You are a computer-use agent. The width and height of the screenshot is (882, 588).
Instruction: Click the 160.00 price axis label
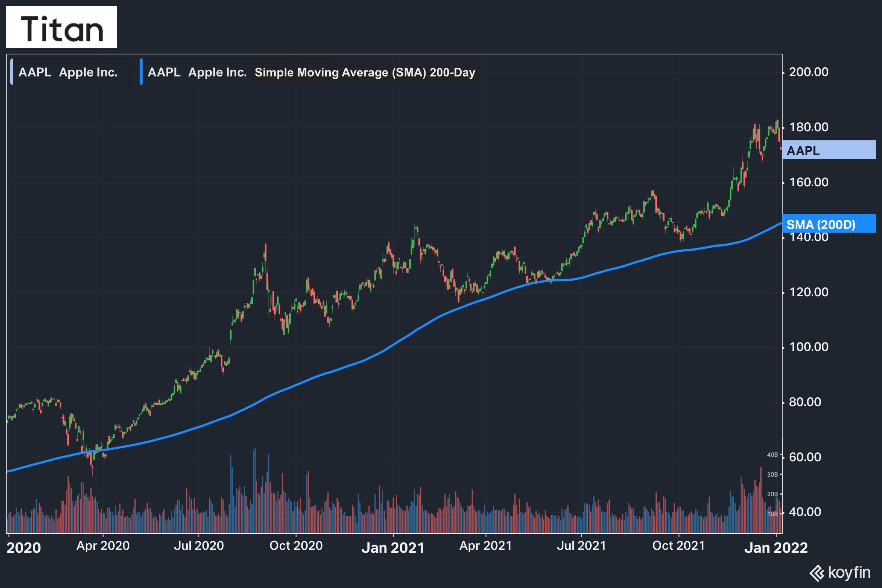click(808, 182)
